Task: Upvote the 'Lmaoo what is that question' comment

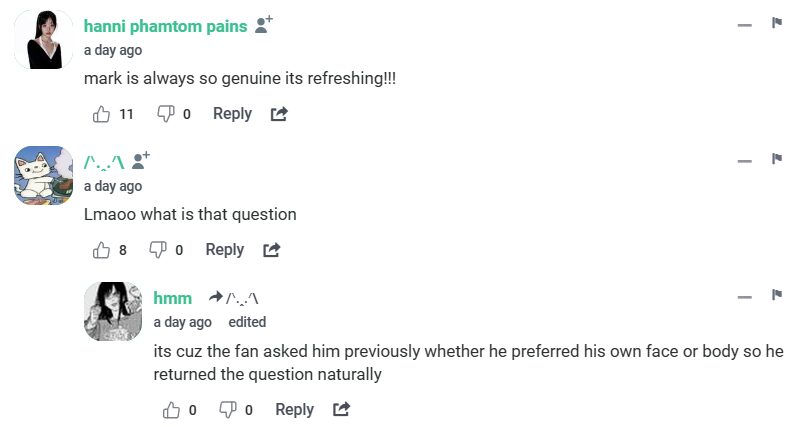Action: pos(101,250)
